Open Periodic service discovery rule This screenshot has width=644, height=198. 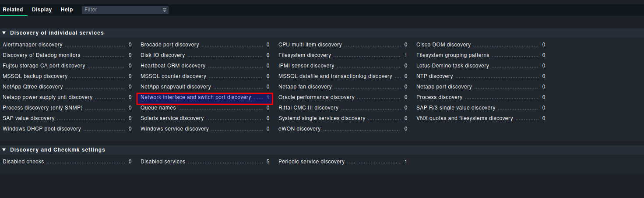click(x=311, y=162)
